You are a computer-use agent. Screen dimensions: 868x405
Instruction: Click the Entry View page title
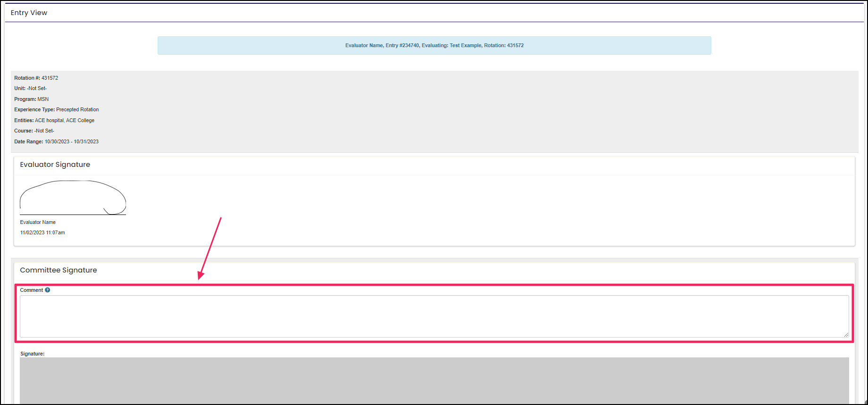pyautogui.click(x=29, y=13)
